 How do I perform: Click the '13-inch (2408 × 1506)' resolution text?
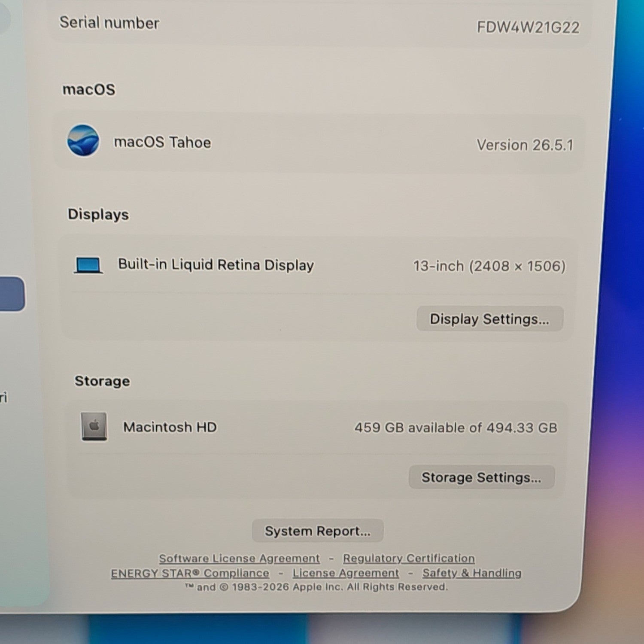489,266
